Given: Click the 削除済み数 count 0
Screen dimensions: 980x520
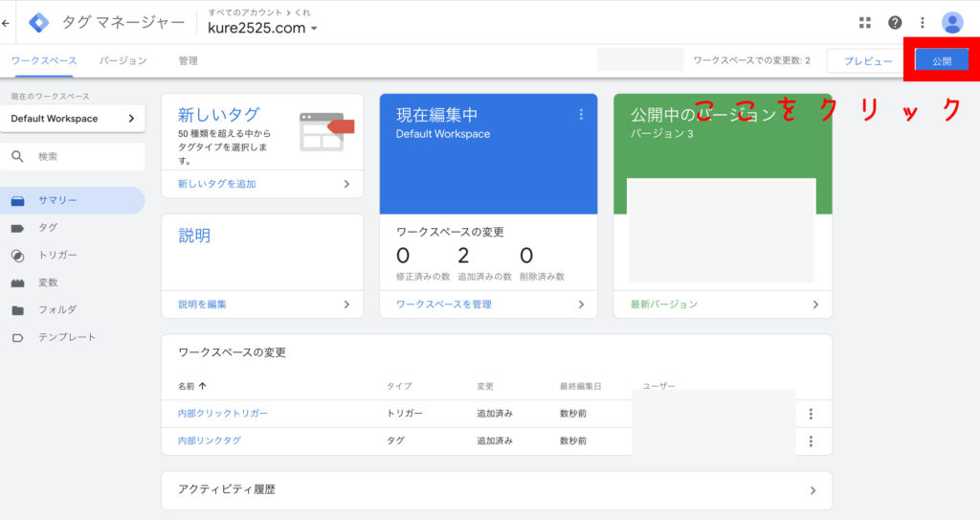Looking at the screenshot, I should 526,256.
